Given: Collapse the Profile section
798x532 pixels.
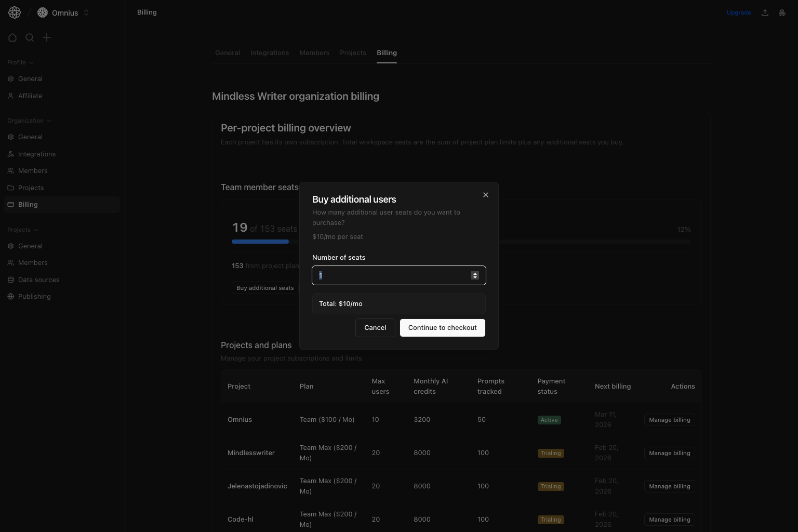Looking at the screenshot, I should point(32,62).
